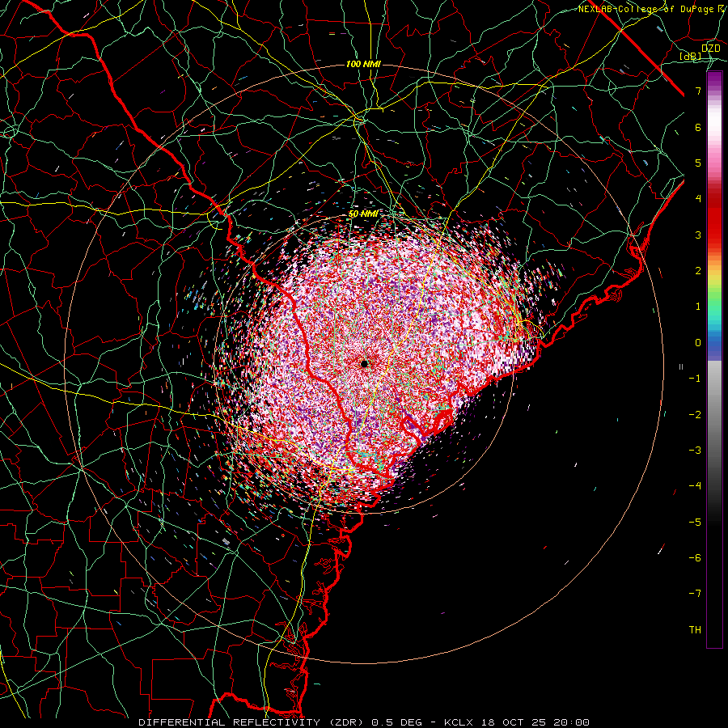Click the black radar site dot at center
Screen dimensions: 728x728
tap(365, 363)
